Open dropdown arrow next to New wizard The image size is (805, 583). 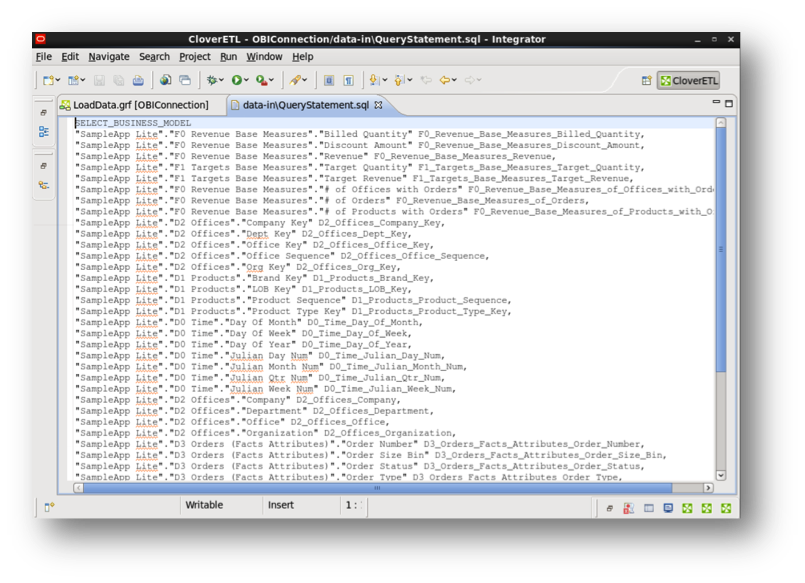click(x=58, y=80)
